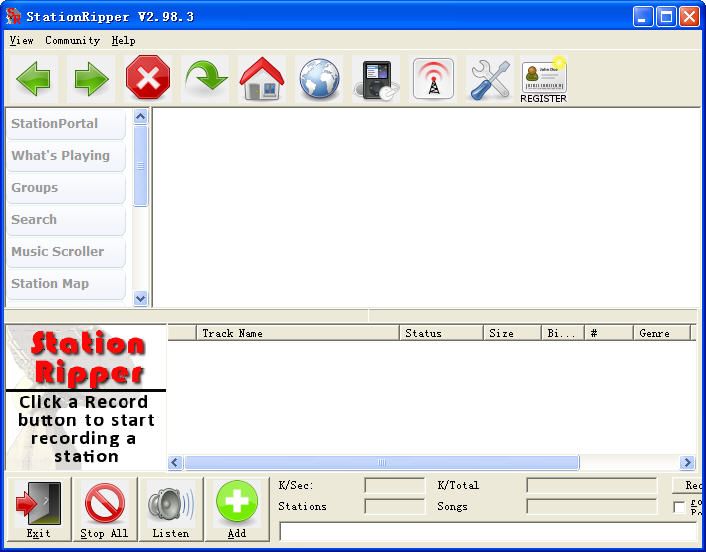
Task: Click the green Forward arrow icon
Action: [x=91, y=79]
